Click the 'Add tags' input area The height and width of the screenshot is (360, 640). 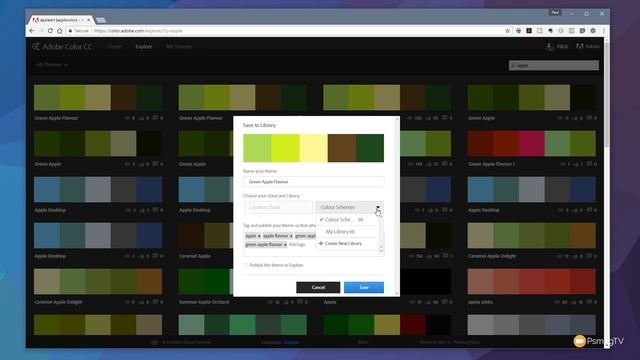pos(297,244)
